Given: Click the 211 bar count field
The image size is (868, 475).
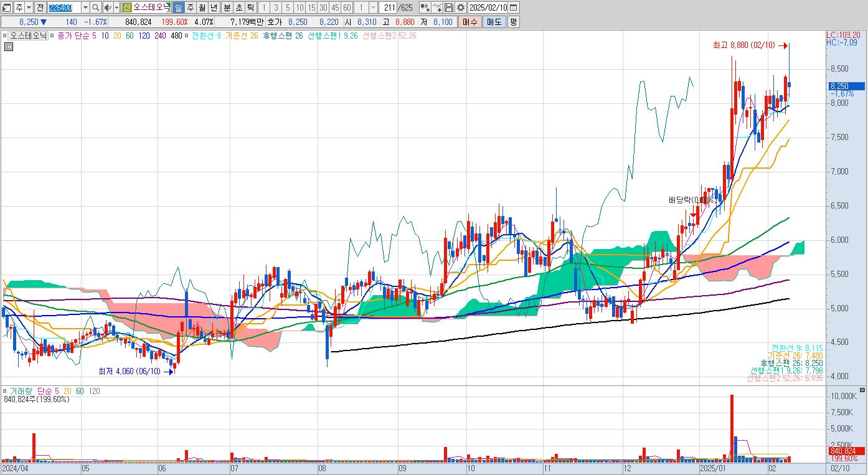Looking at the screenshot, I should (x=387, y=7).
